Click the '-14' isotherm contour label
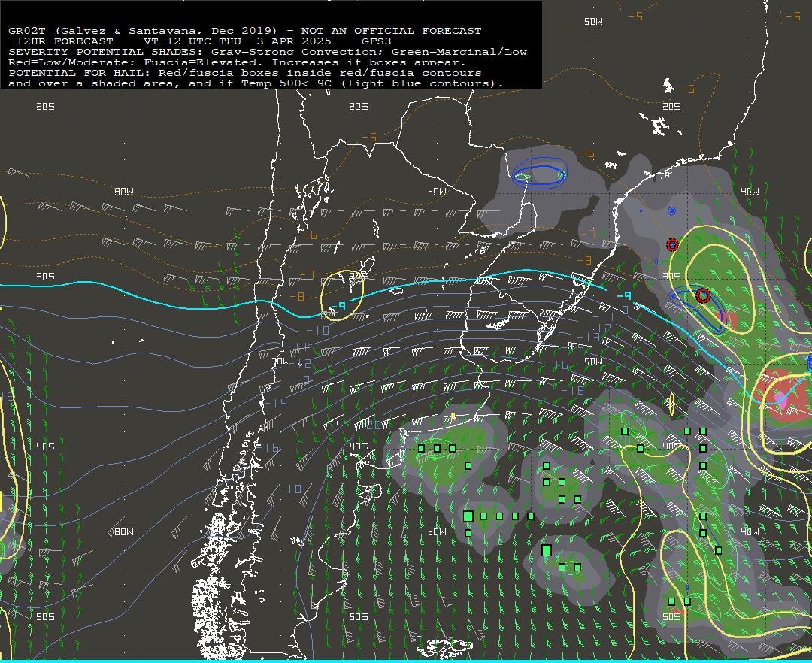The height and width of the screenshot is (663, 812). point(275,403)
